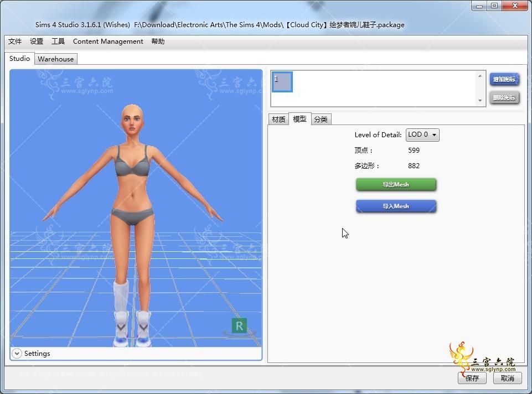The image size is (532, 394).
Task: Click the green R reset view icon
Action: click(239, 326)
